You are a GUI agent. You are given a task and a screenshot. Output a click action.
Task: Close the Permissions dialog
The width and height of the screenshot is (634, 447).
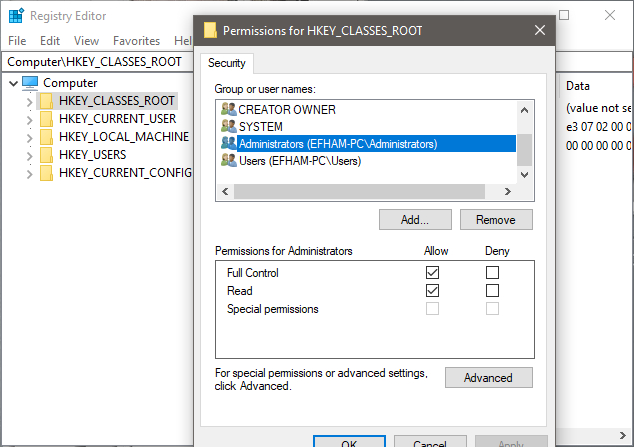click(540, 30)
